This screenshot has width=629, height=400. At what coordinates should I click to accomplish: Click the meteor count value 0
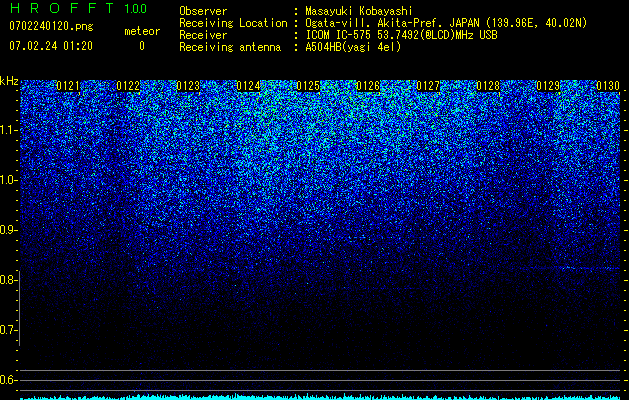[142, 46]
